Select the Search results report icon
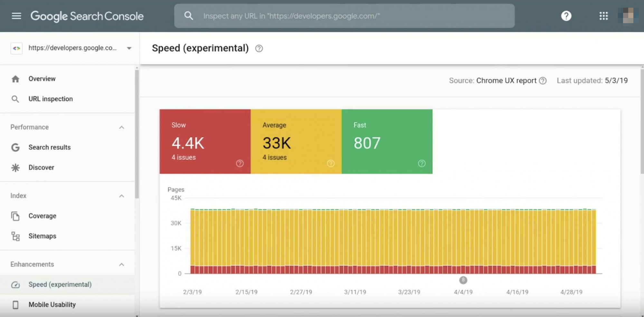 15,147
